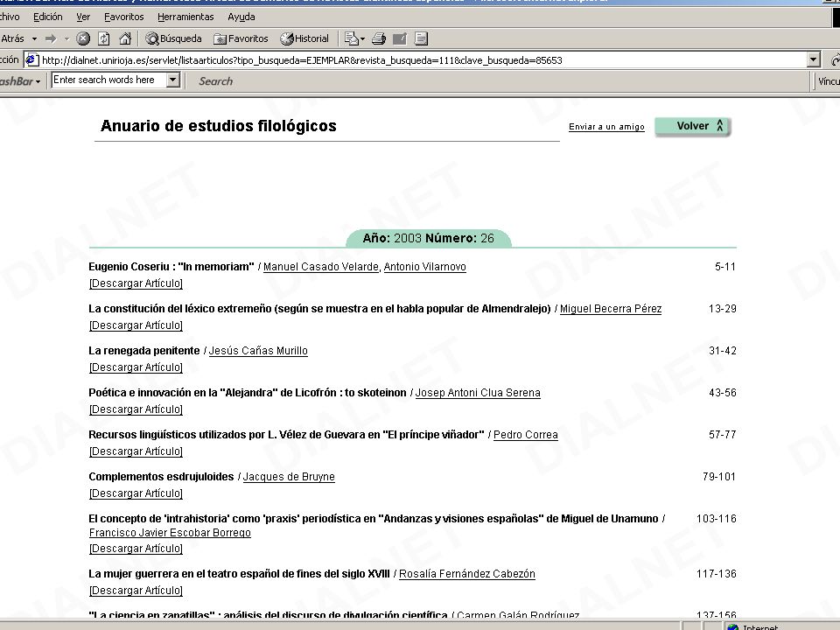This screenshot has width=840, height=630.
Task: Download the Eugenio Coseriu article
Action: 136,283
